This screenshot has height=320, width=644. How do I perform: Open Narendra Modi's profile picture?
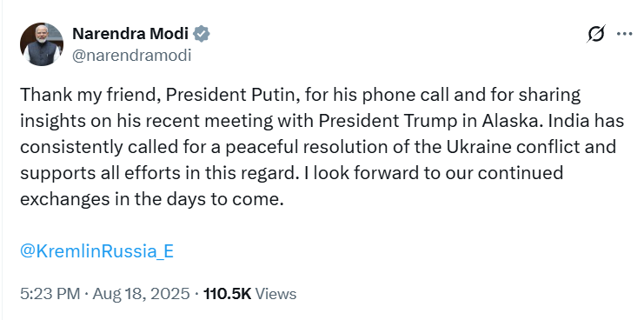coord(42,44)
